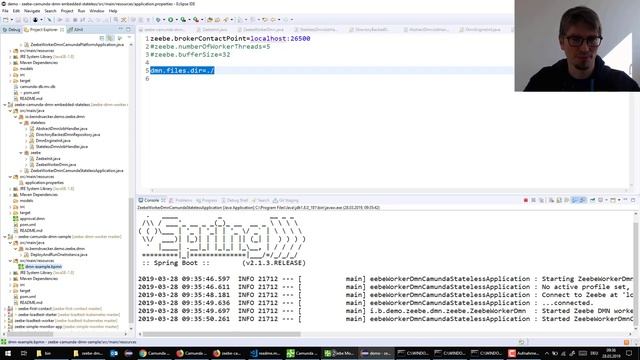
Task: Toggle Scroll Lock in Console toolbar
Action: pos(560,200)
